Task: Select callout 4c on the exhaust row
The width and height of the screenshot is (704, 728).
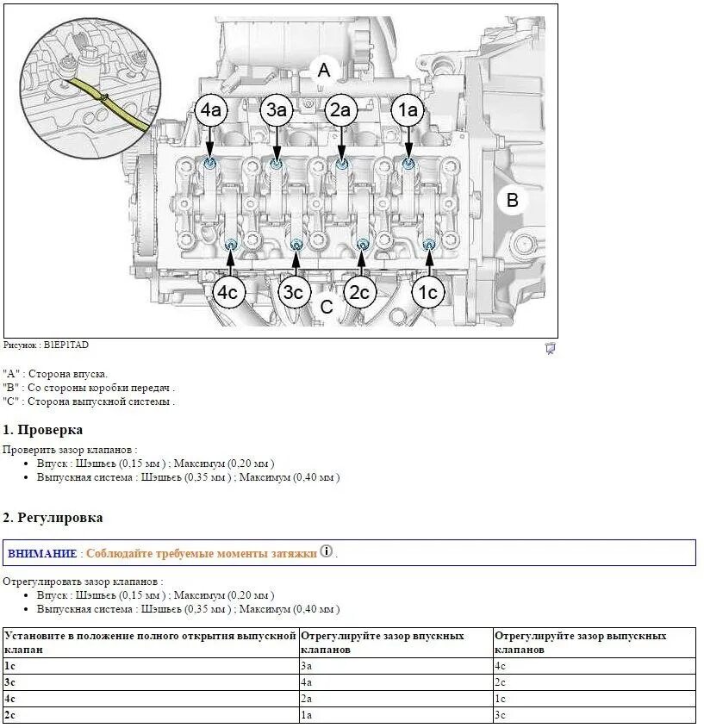Action: [x=228, y=293]
